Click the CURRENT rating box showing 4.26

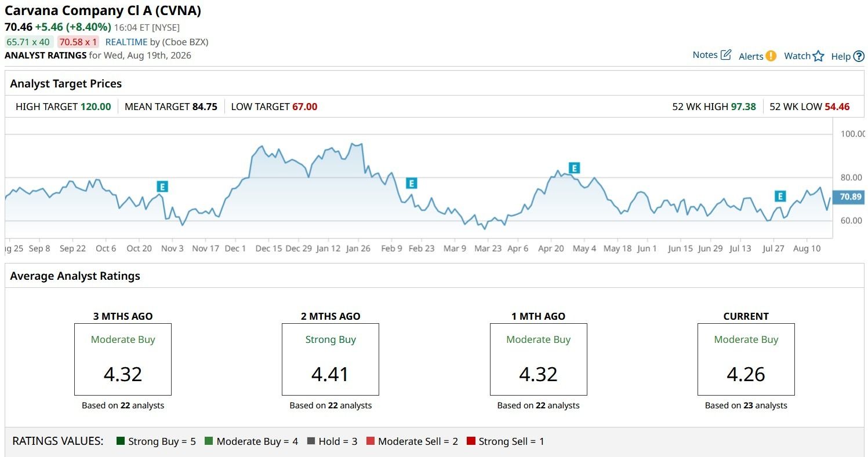(x=746, y=359)
